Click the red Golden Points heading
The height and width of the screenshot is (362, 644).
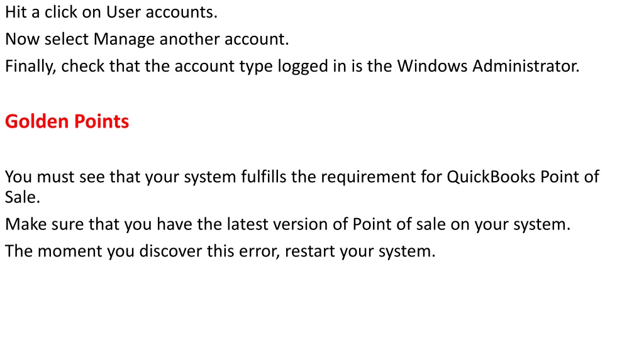click(67, 121)
